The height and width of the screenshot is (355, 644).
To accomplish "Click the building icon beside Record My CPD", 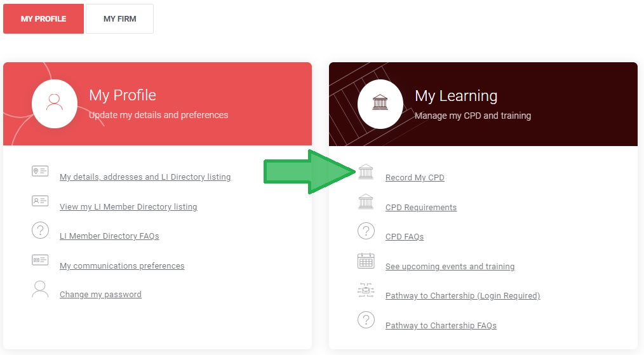I will 366,171.
